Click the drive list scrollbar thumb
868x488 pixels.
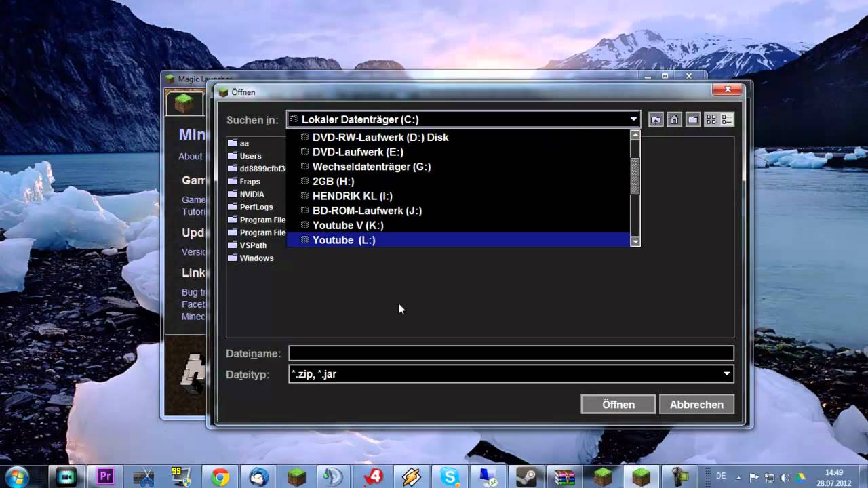(635, 176)
